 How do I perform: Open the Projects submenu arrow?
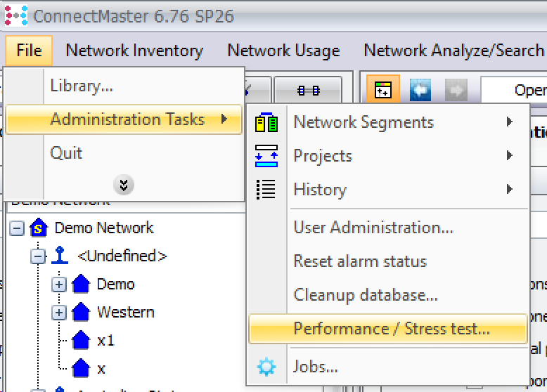pos(509,155)
